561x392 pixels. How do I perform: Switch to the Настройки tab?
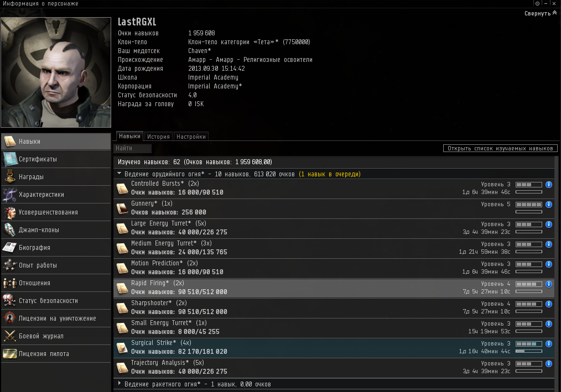[x=191, y=137]
